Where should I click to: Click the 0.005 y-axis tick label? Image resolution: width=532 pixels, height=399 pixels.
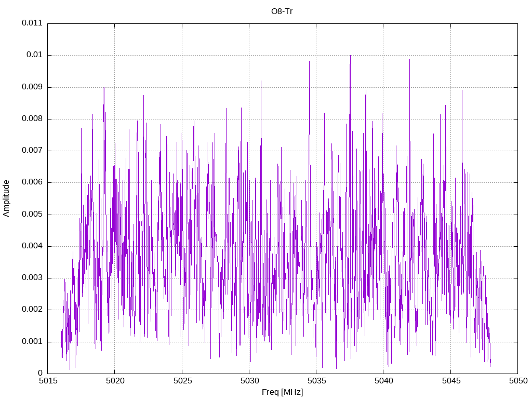point(32,214)
